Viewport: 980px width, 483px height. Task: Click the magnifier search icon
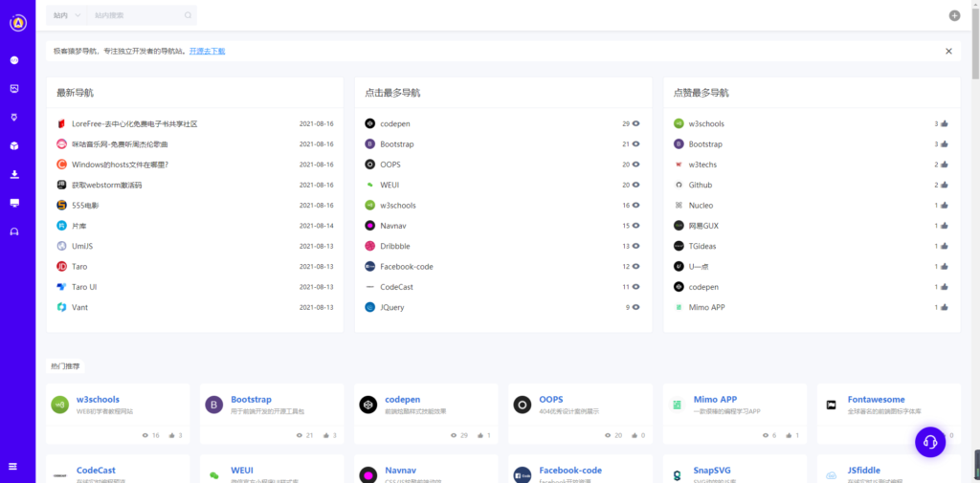188,15
